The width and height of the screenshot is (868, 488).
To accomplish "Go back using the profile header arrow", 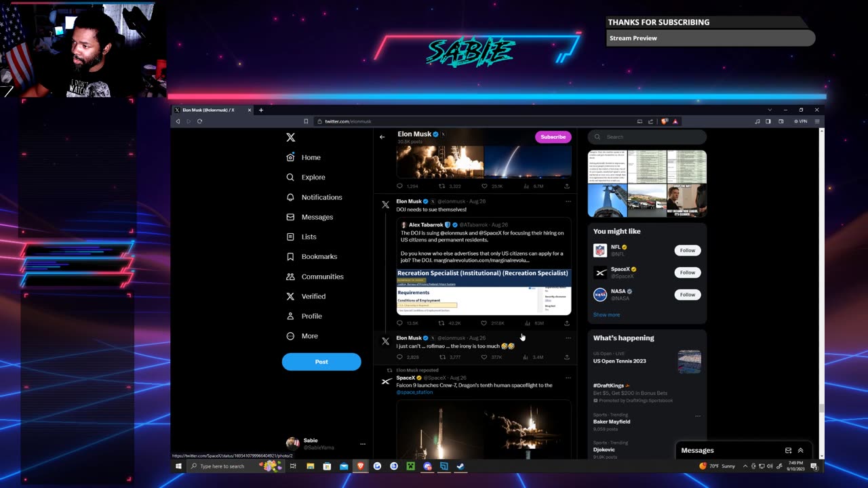I will click(382, 137).
